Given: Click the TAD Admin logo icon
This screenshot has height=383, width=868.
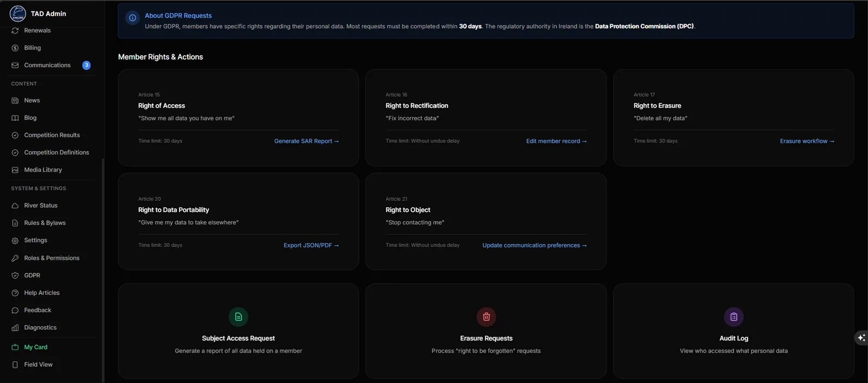Looking at the screenshot, I should pyautogui.click(x=17, y=14).
